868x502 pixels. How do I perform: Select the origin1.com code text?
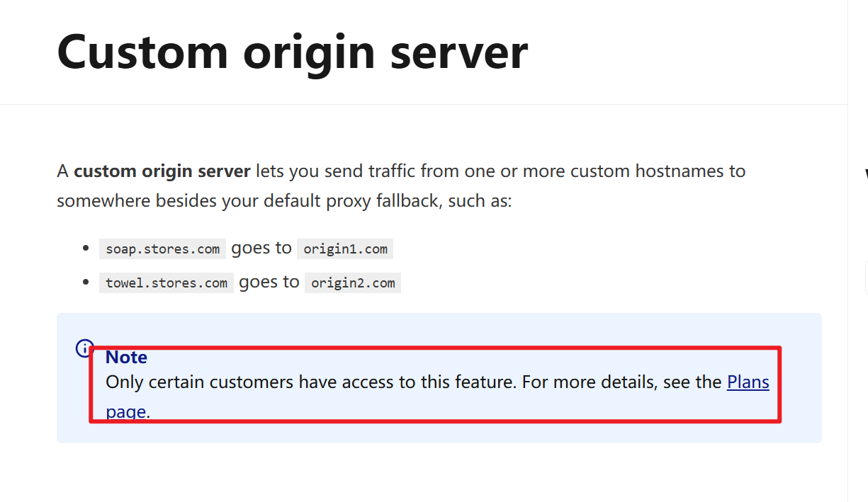pyautogui.click(x=345, y=249)
